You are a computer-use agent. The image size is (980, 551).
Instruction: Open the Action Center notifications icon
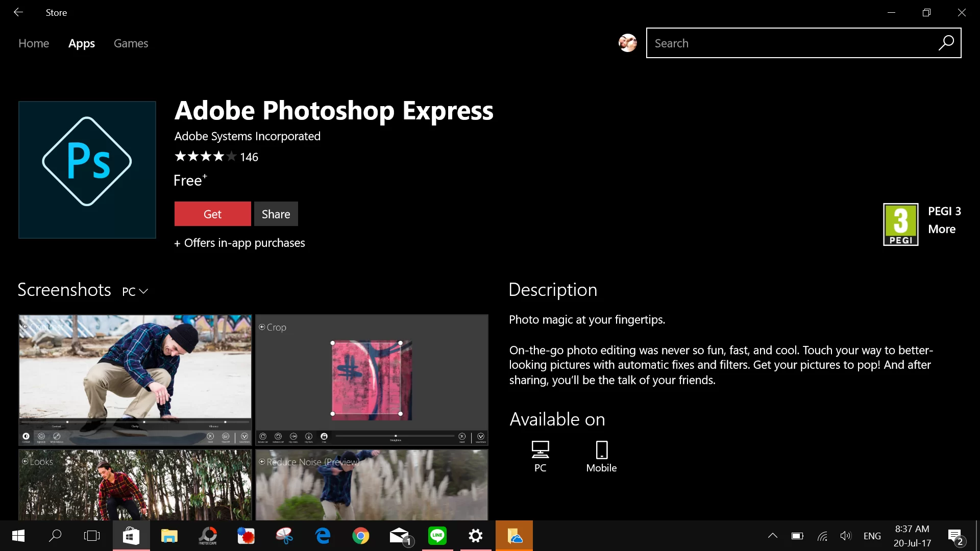coord(955,536)
